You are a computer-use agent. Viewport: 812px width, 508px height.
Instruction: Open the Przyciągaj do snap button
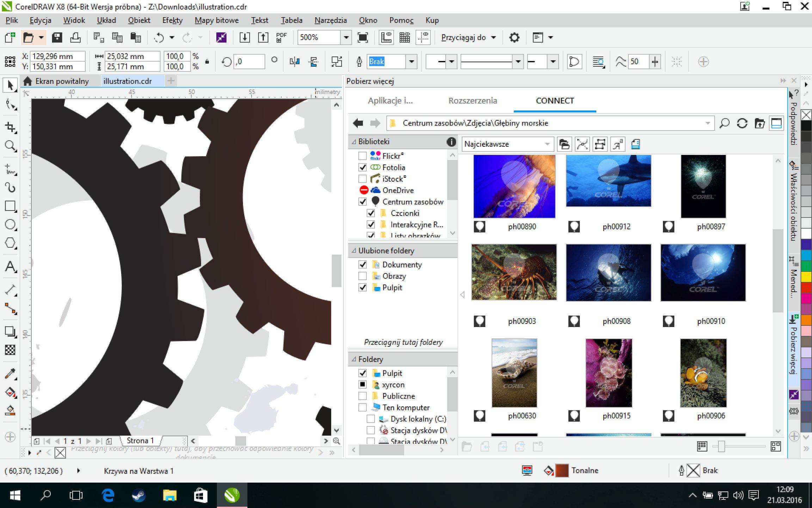(x=468, y=37)
